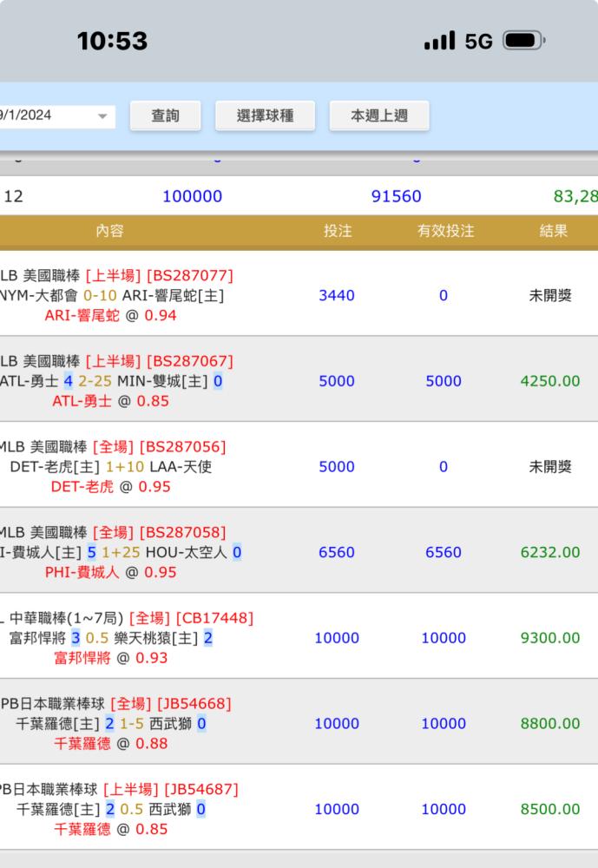Tap the 5G network indicator
Screen dimensions: 598x868
click(478, 41)
